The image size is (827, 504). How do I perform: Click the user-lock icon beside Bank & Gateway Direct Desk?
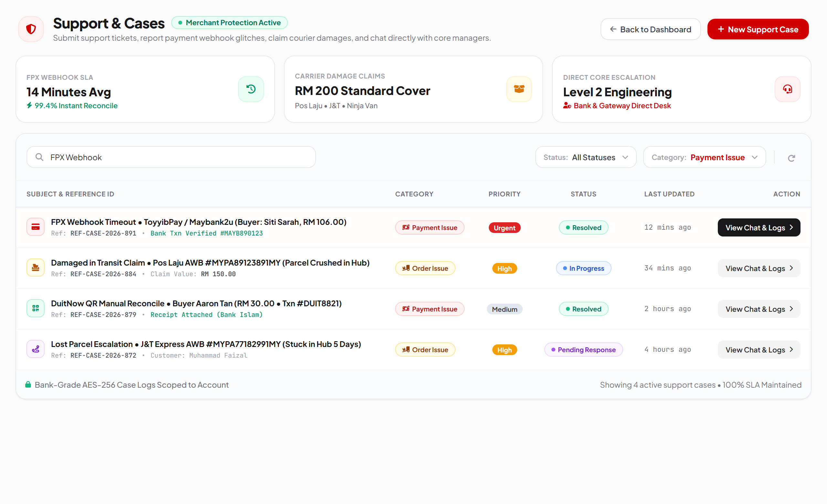567,105
